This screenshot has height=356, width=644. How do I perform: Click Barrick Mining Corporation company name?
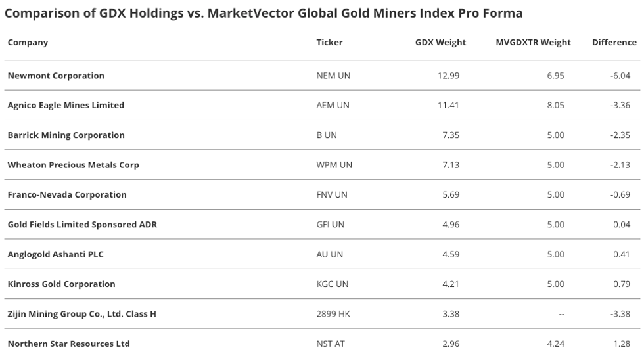pos(66,135)
